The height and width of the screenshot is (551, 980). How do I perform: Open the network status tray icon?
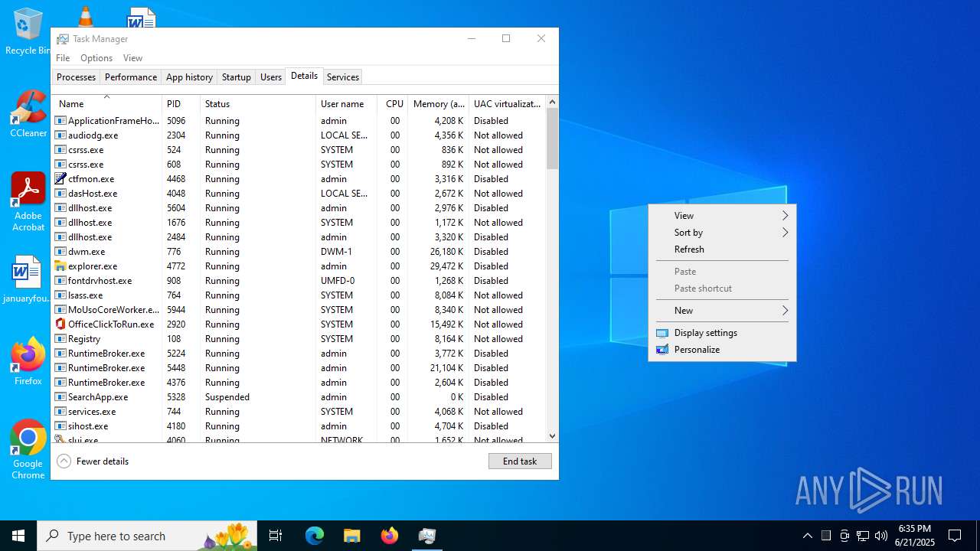pos(863,536)
